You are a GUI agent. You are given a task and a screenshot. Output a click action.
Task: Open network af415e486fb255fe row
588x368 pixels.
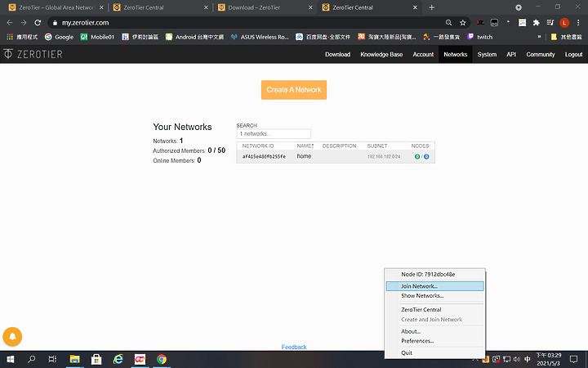[x=336, y=156]
